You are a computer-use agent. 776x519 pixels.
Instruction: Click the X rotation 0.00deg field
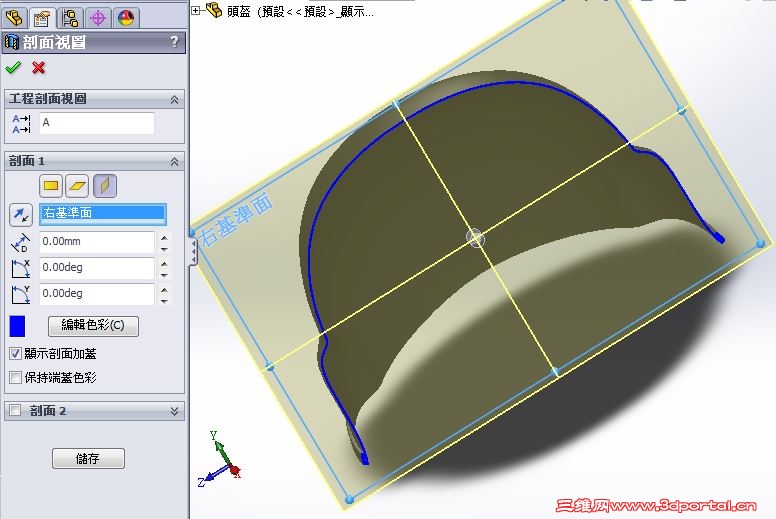(x=97, y=267)
